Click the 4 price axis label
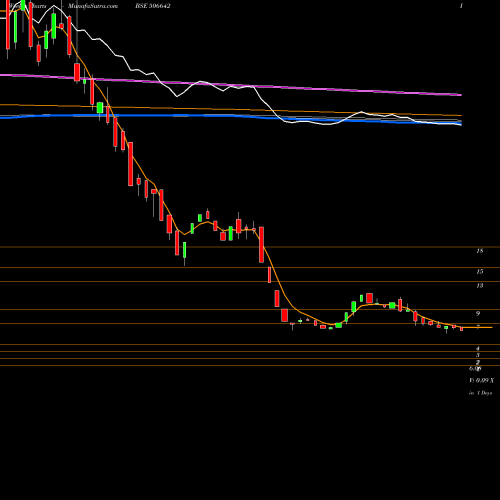The image size is (500, 500). click(x=478, y=348)
